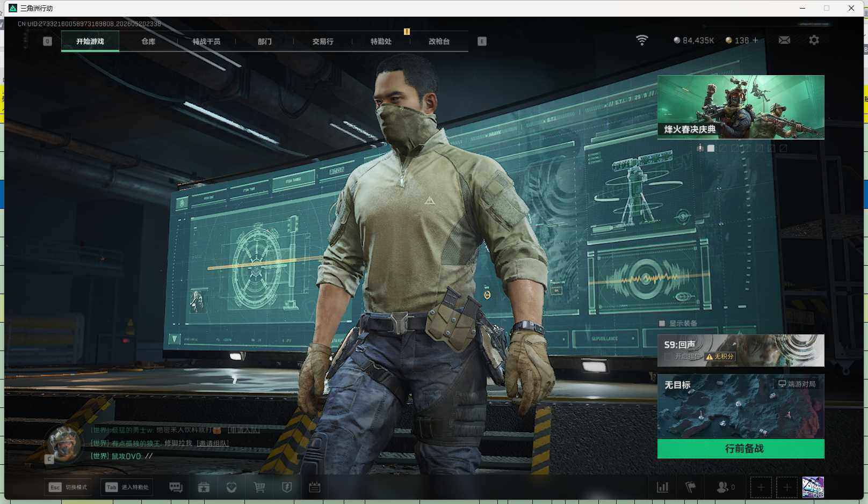This screenshot has height=504, width=868.
Task: Open the 烽火春决庆典 event banner
Action: point(741,107)
